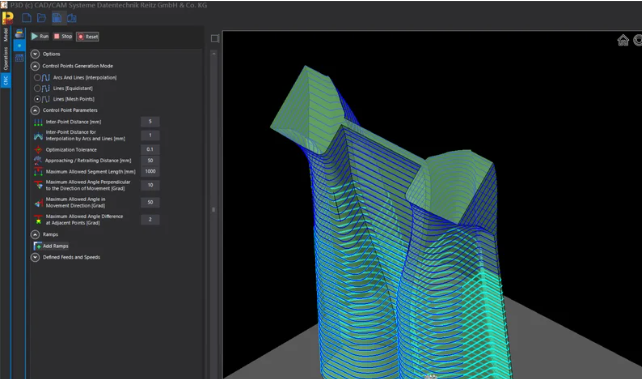Click the Approaching / Retraiting Distance icon
This screenshot has height=379, width=642.
38,160
